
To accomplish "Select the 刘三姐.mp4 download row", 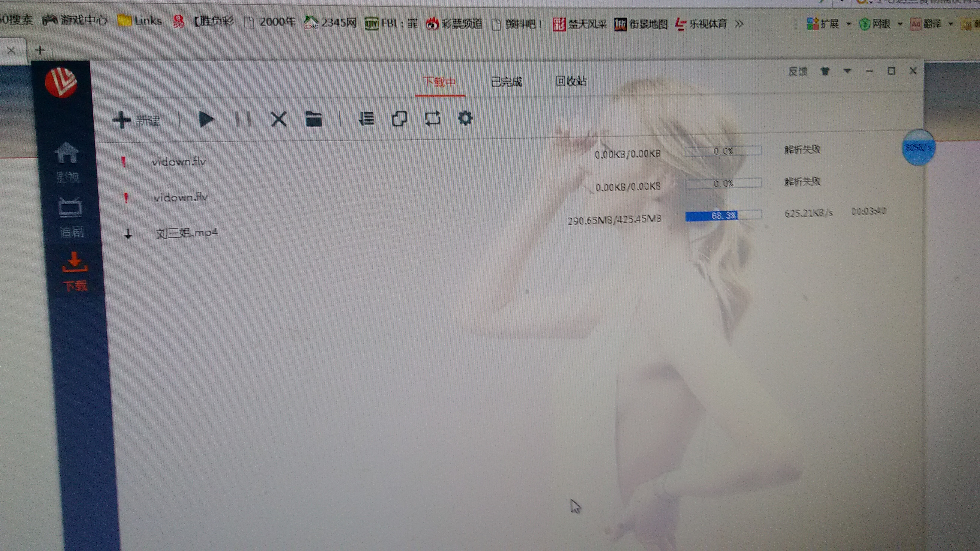I will (x=186, y=233).
